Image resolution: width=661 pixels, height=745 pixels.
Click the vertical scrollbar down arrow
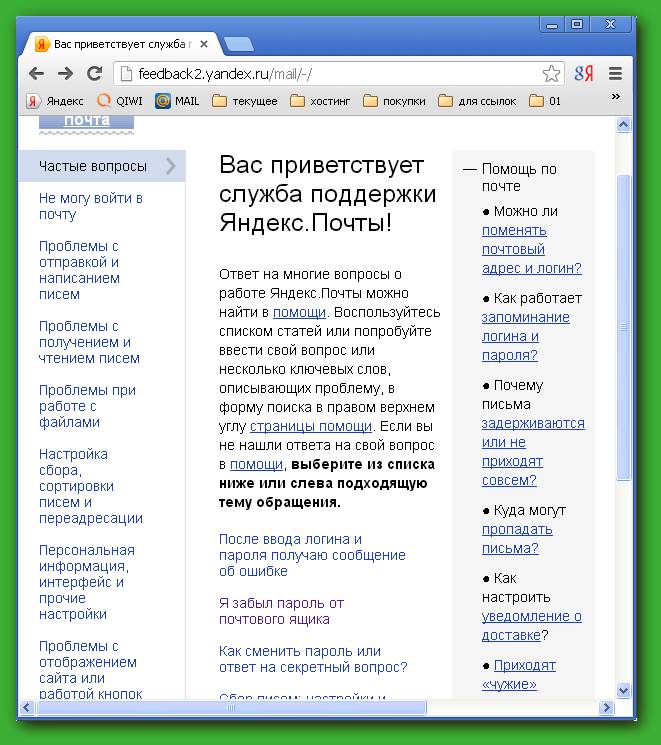[x=623, y=690]
